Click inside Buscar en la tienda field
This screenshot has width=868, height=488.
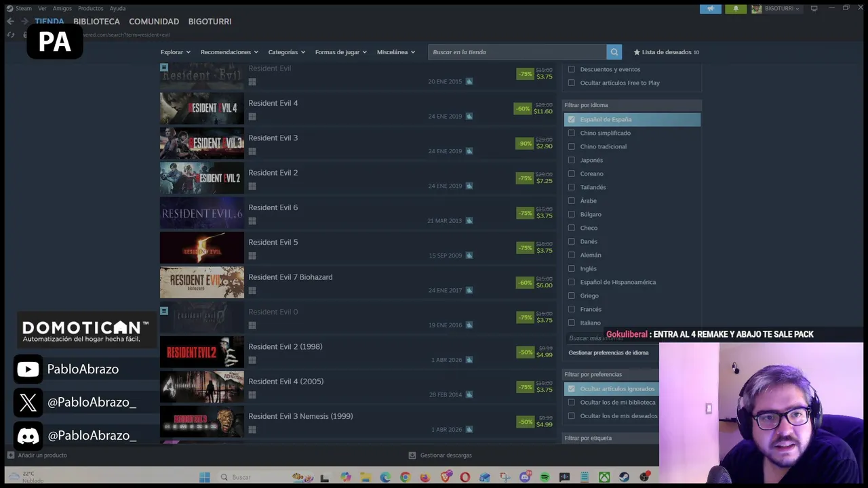click(517, 52)
